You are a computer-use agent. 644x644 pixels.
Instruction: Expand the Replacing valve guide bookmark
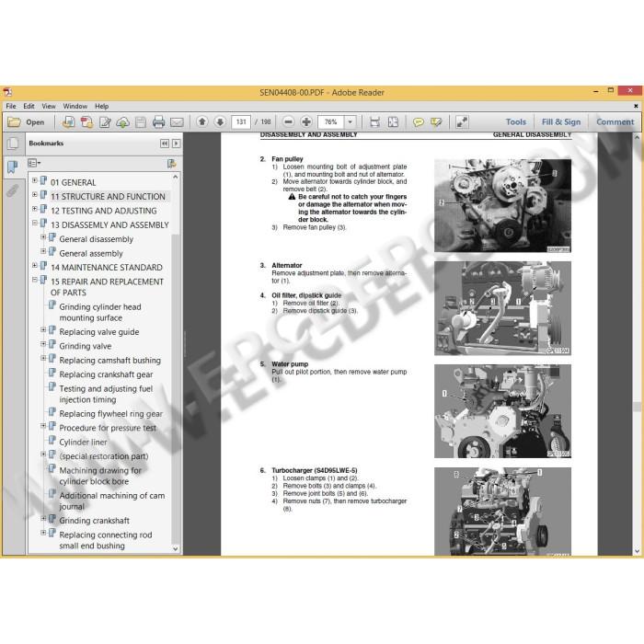coord(43,329)
